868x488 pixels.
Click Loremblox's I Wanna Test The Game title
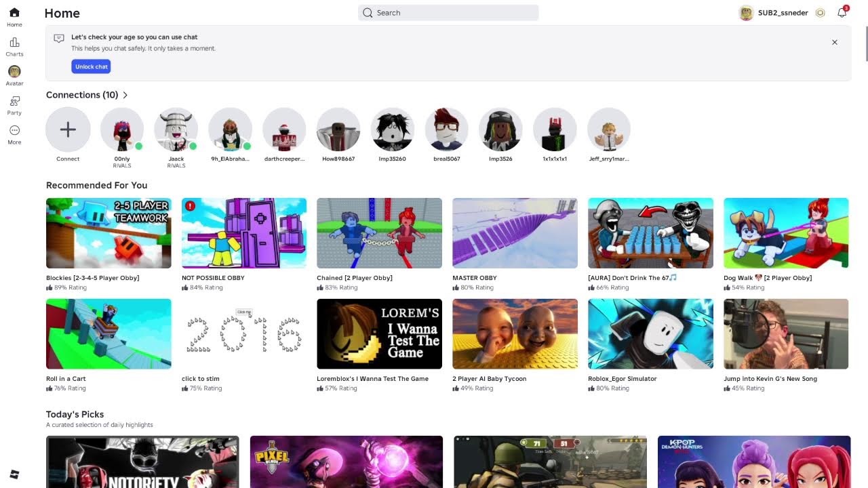(x=372, y=379)
